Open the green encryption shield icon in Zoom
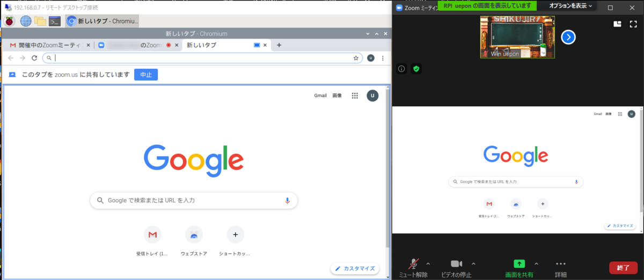 416,69
